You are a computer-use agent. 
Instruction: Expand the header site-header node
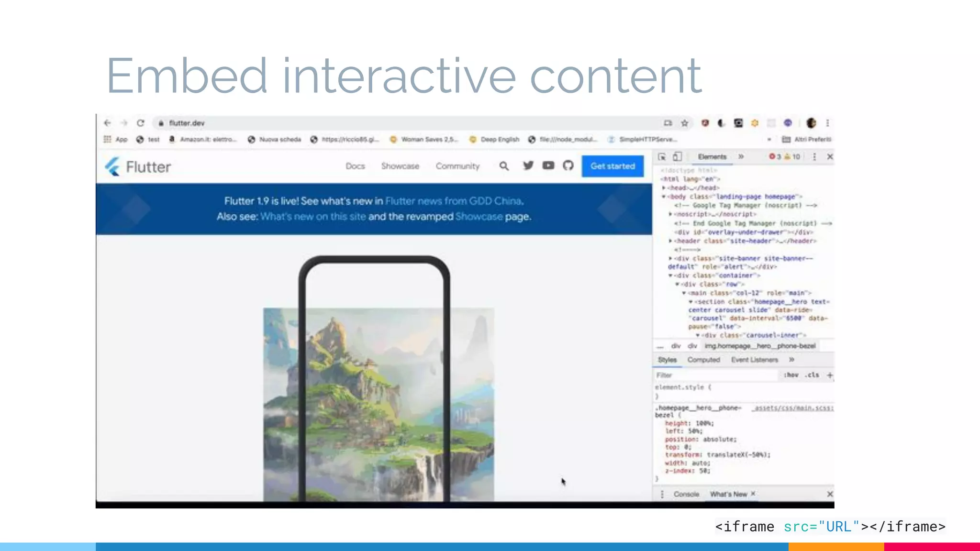point(670,241)
